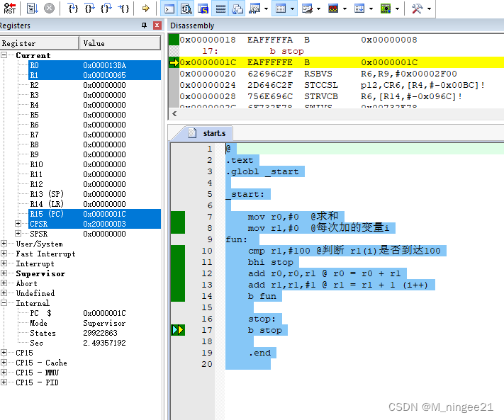
Task: Step over the current line
Action: (90, 8)
